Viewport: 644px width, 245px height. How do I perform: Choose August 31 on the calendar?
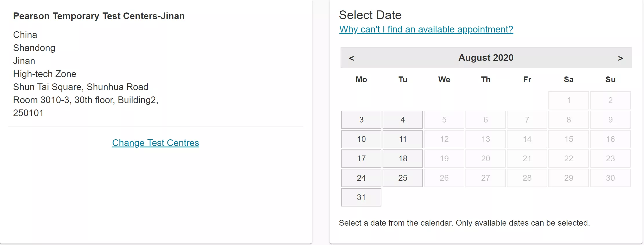pyautogui.click(x=361, y=197)
